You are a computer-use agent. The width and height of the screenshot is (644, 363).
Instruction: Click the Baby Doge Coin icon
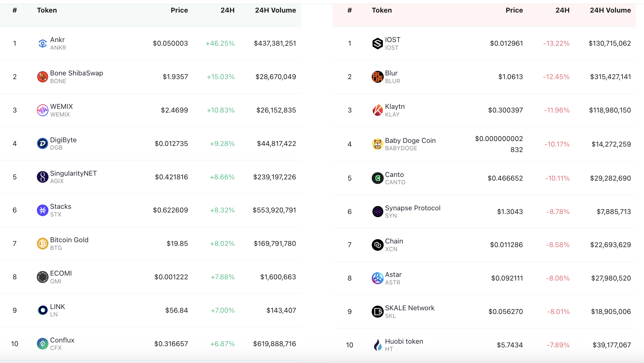378,144
